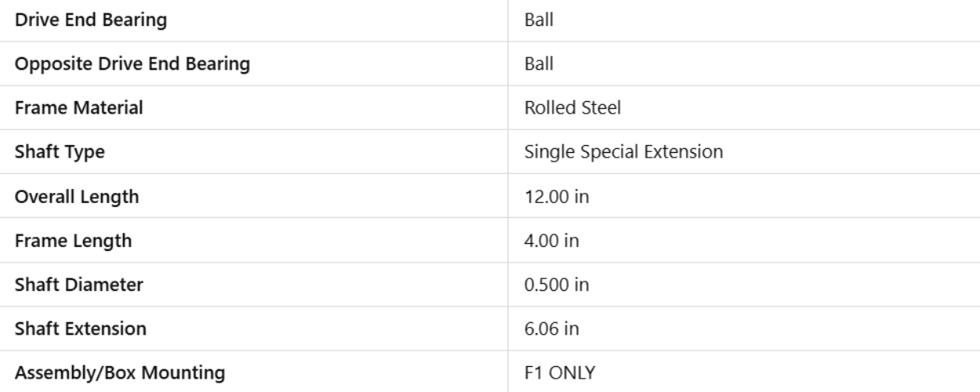Select the 4.00 in value

click(551, 241)
